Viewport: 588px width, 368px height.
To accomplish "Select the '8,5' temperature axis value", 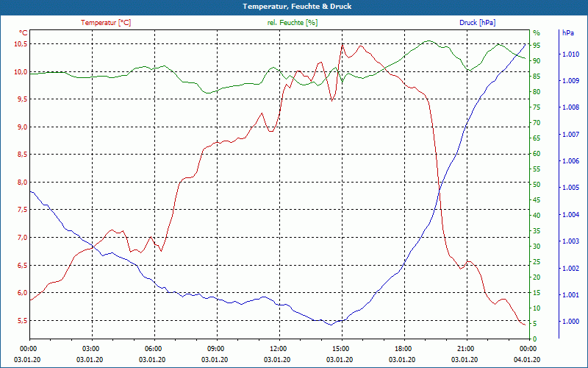I will pos(22,155).
